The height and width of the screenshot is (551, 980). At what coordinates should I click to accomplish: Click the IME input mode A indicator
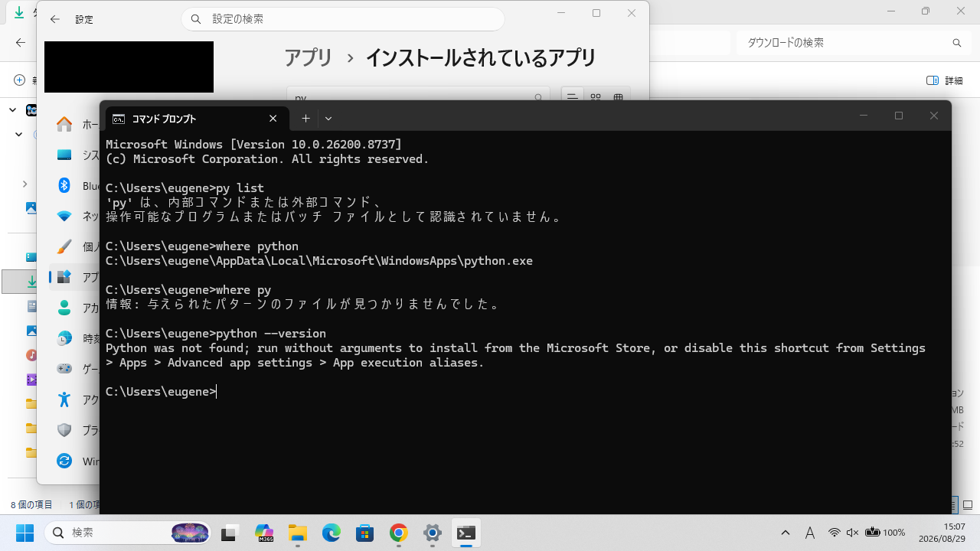click(x=810, y=533)
